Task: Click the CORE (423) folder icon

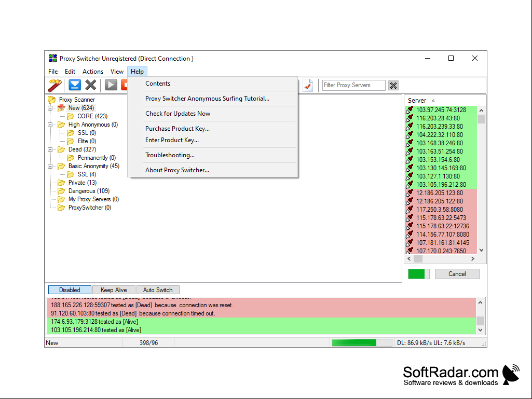Action: [71, 116]
